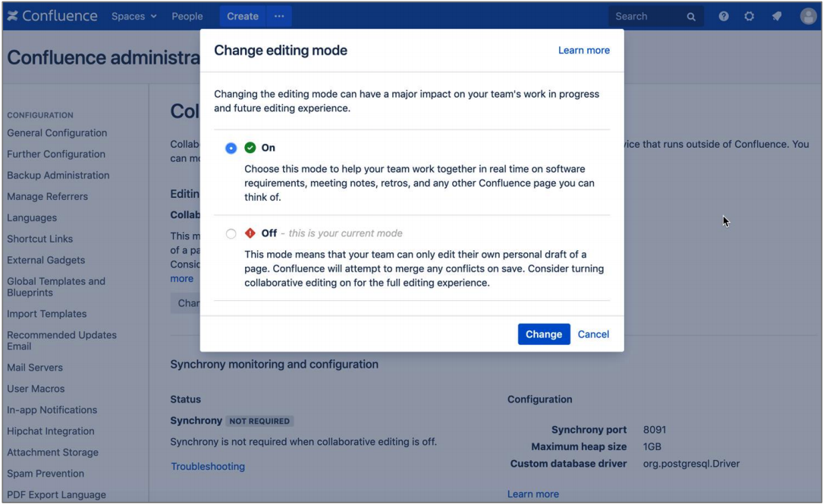Click Learn more in dialog header
The height and width of the screenshot is (504, 823).
[x=583, y=50]
